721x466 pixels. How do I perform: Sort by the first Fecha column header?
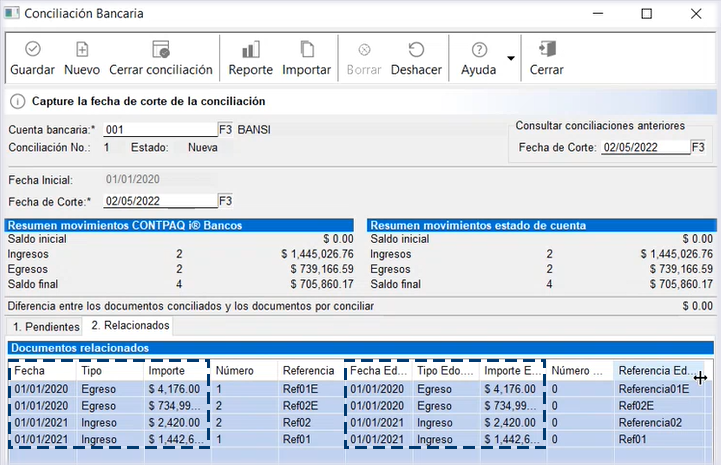pos(42,371)
